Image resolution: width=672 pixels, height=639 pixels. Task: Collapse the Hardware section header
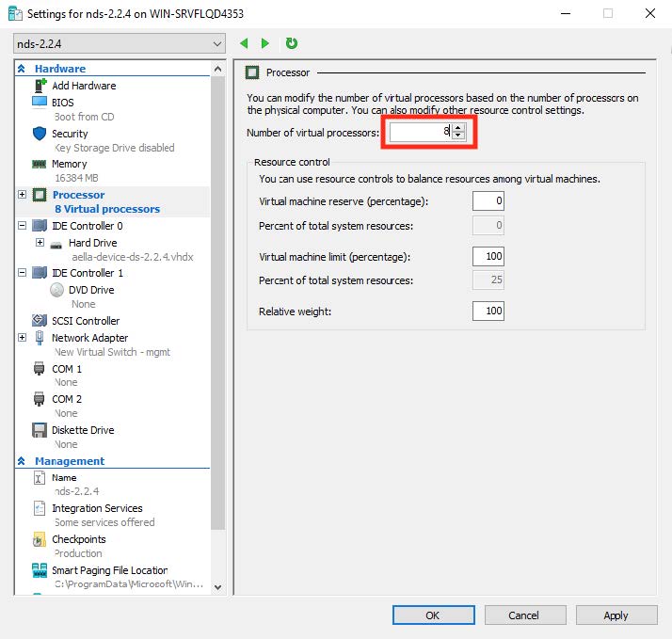click(22, 69)
